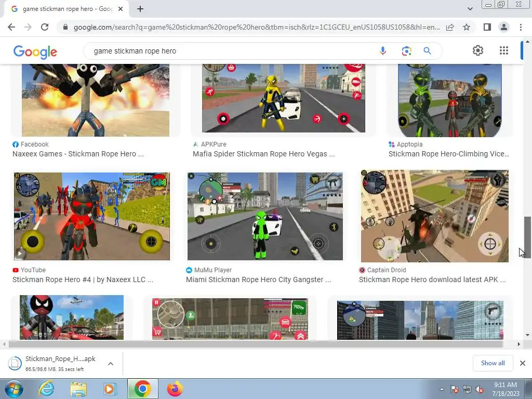The height and width of the screenshot is (399, 532).
Task: Click the muted speaker volume tray icon
Action: (480, 389)
